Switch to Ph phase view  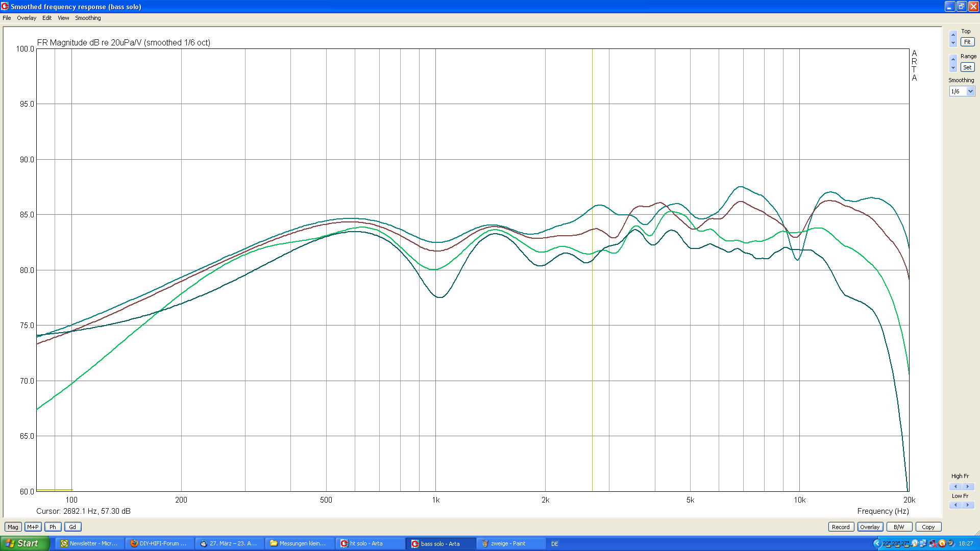tap(53, 527)
